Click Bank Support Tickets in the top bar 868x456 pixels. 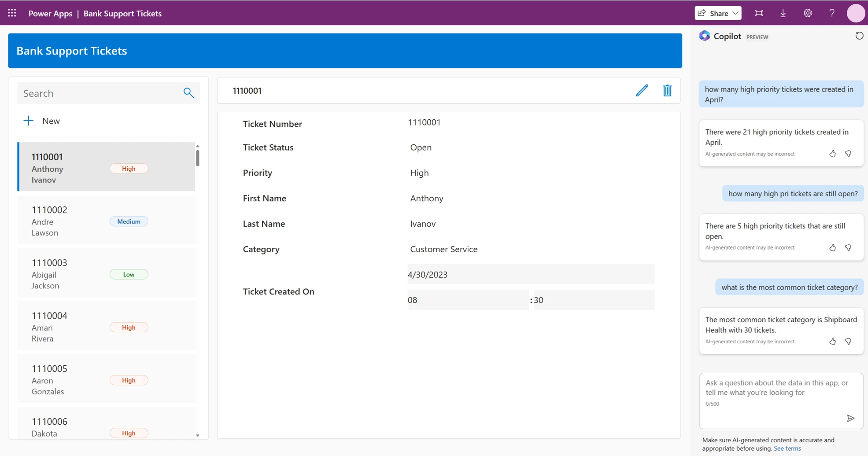[122, 13]
